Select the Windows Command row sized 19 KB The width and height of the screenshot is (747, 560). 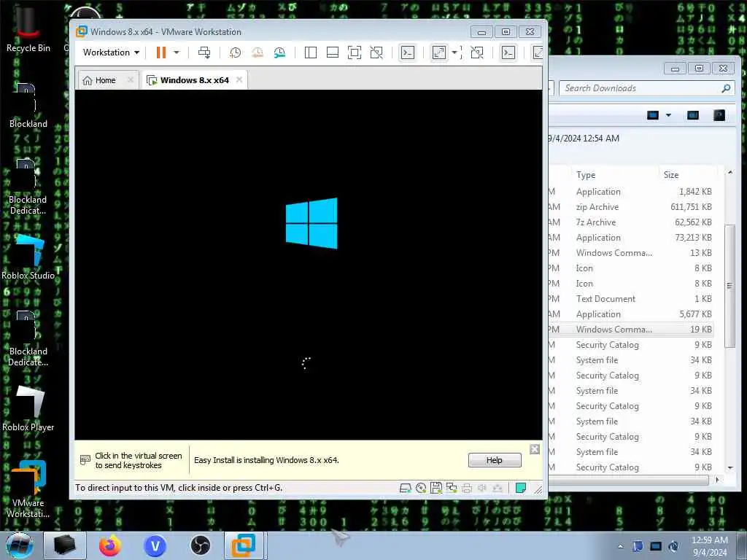630,329
